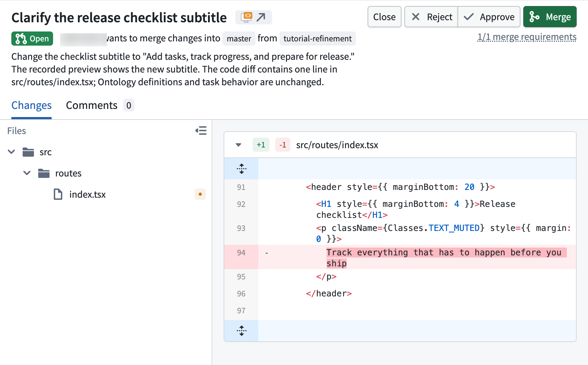Click the index.tsx file icon
Viewport: 588px width, 365px height.
[x=58, y=194]
